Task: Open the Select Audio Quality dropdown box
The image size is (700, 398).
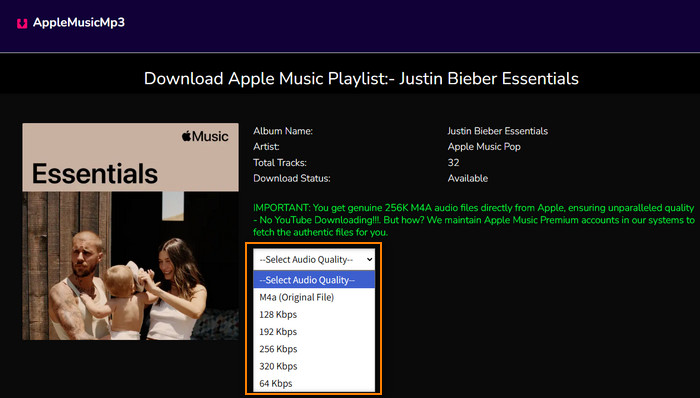Action: coord(314,259)
